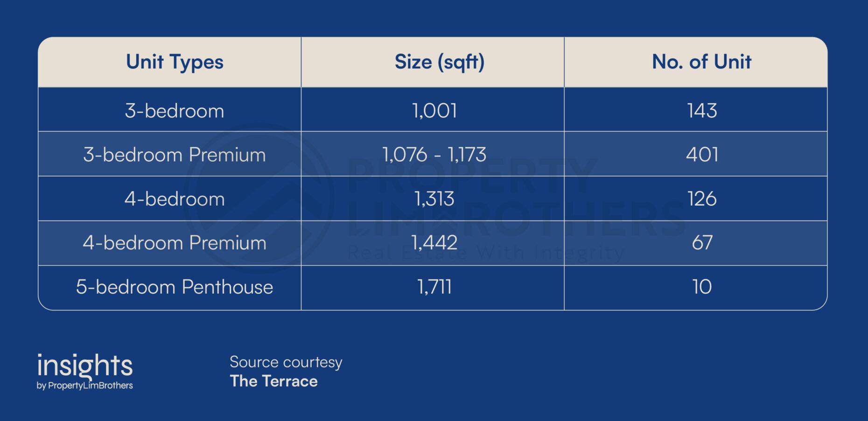The width and height of the screenshot is (868, 421).
Task: Click the 143 unit count cell
Action: (702, 111)
